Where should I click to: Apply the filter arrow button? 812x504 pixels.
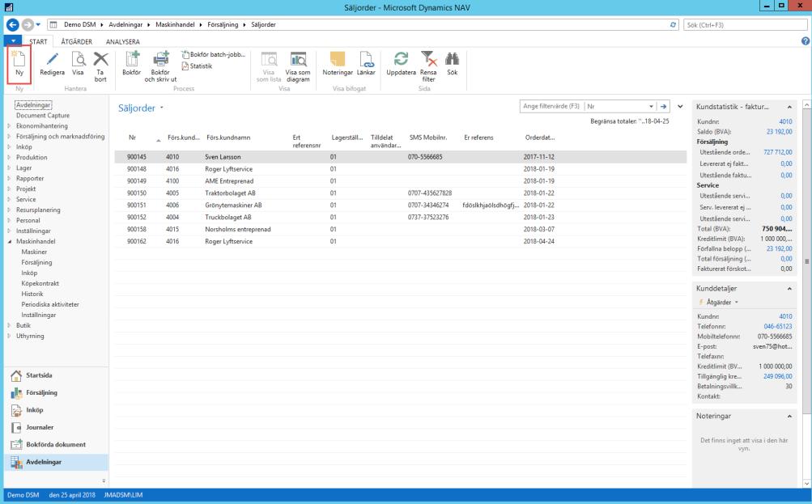(663, 107)
